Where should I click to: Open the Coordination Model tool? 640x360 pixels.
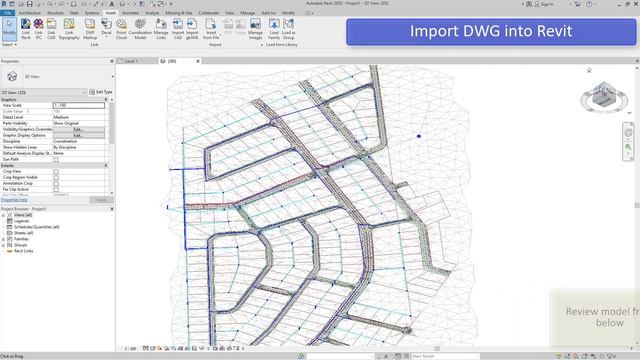140,29
